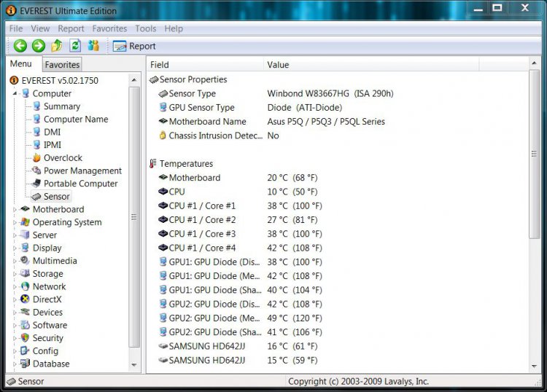Screen dimensions: 547x392
Task: Click the Network globe icon
Action: pyautogui.click(x=25, y=286)
